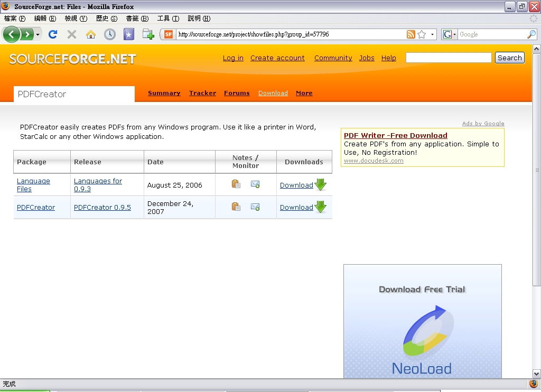541x392 pixels.
Task: Open the Community link
Action: (x=333, y=58)
